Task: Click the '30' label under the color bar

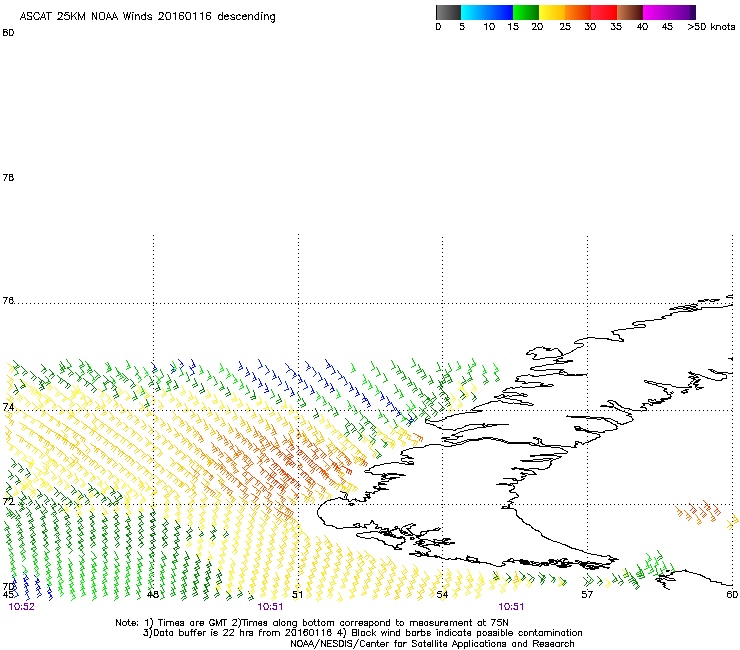Action: coord(590,27)
